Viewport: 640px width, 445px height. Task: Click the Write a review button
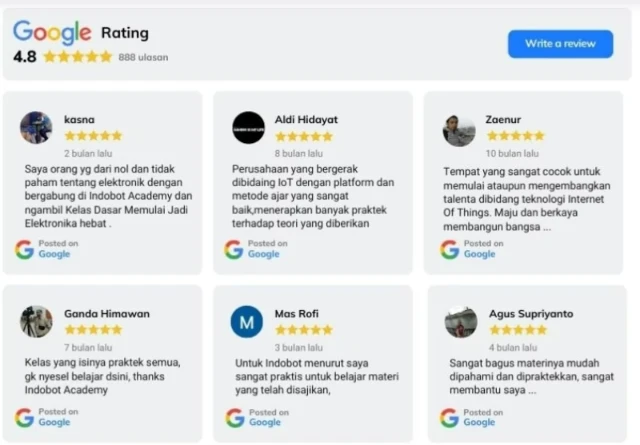560,43
